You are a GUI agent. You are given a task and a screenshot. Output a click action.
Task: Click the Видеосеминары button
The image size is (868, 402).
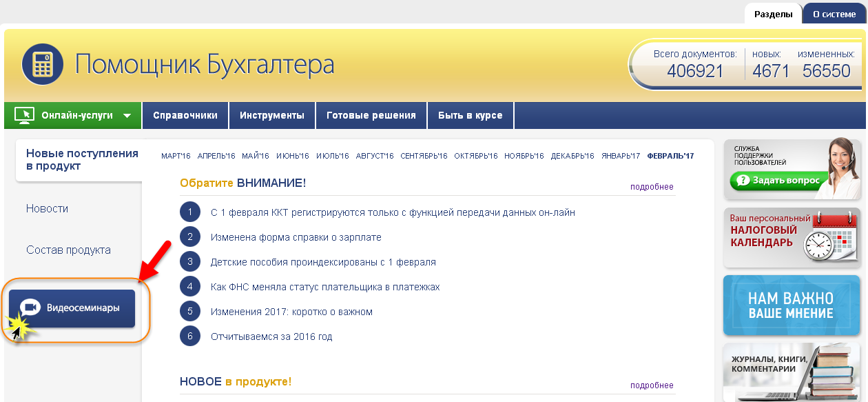(72, 308)
